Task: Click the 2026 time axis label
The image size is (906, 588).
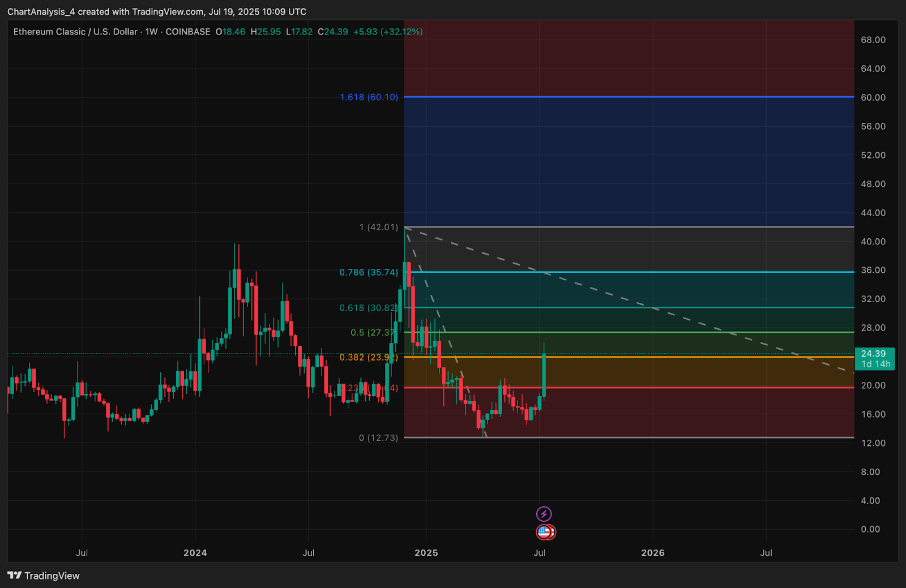Action: (x=653, y=552)
